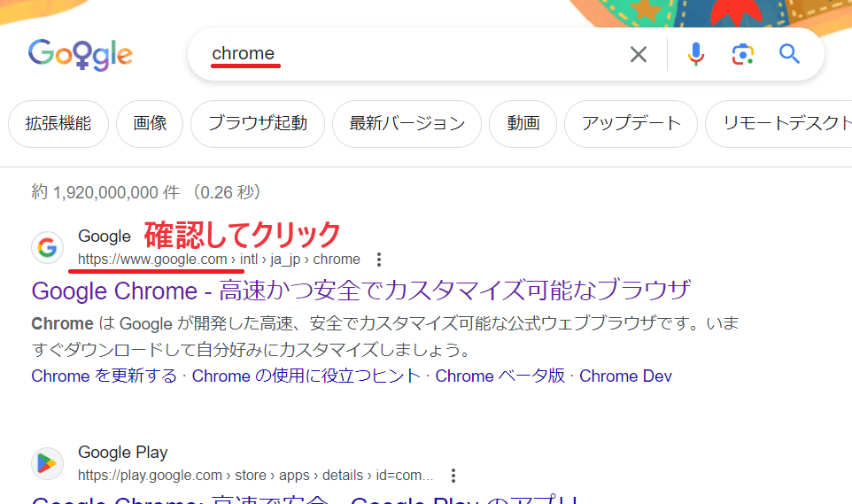Open Google Lens image search icon
Image resolution: width=852 pixels, height=504 pixels.
(742, 55)
